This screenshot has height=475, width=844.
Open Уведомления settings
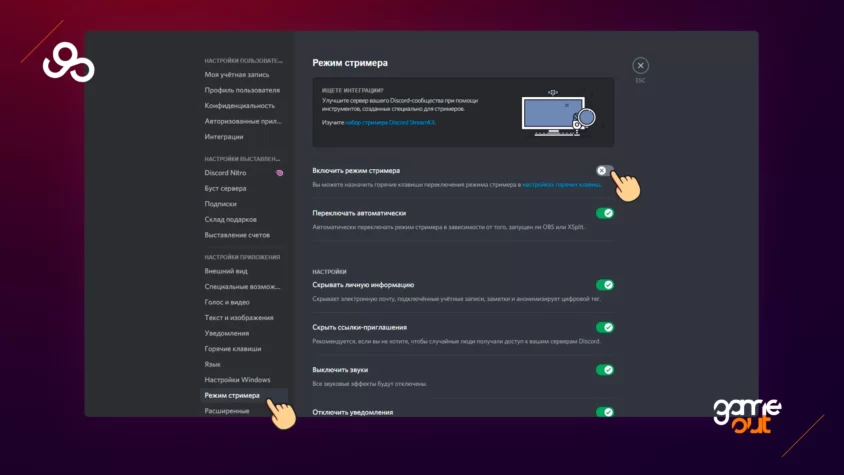227,334
